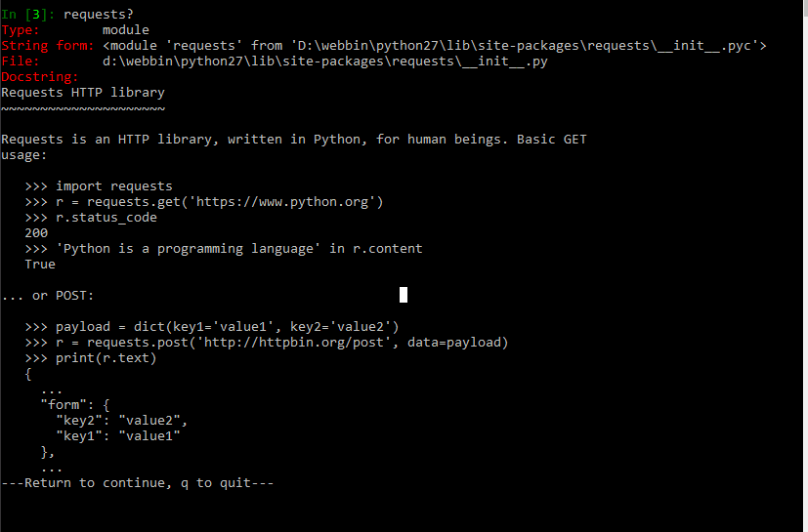The width and height of the screenshot is (808, 532).
Task: Click the '... or POST:' text
Action: point(48,296)
